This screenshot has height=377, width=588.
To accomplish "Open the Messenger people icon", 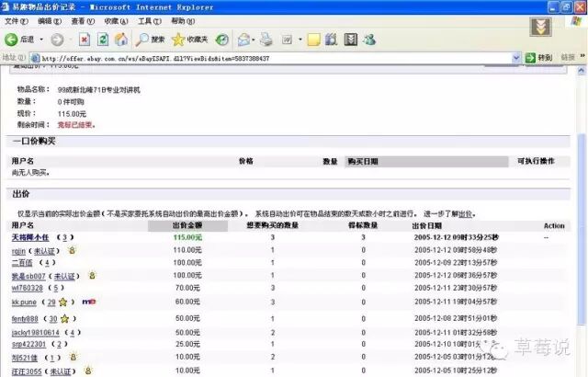I will point(369,40).
